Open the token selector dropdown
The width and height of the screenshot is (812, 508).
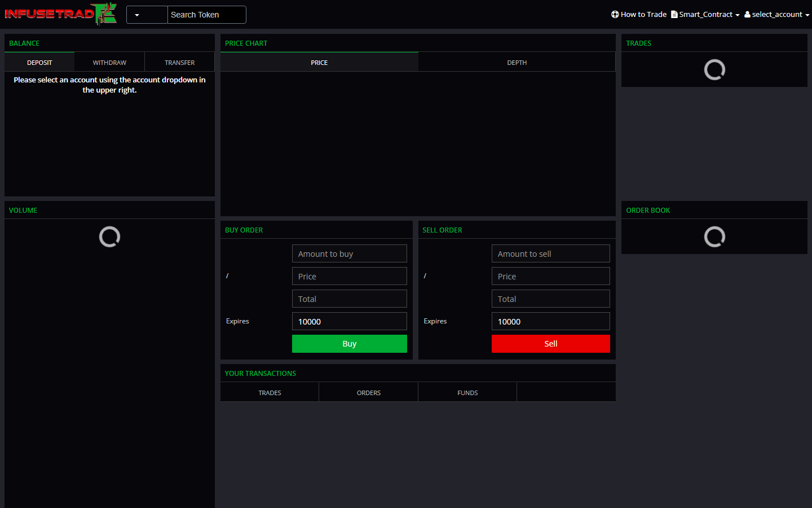pyautogui.click(x=147, y=15)
